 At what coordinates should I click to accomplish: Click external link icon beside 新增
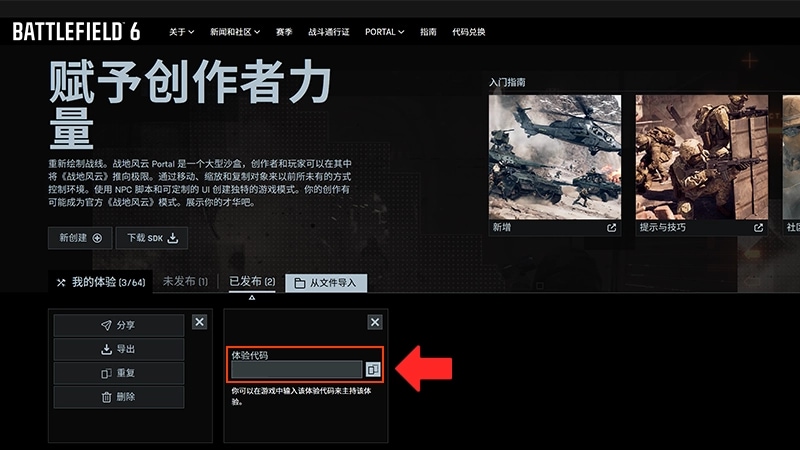(611, 228)
